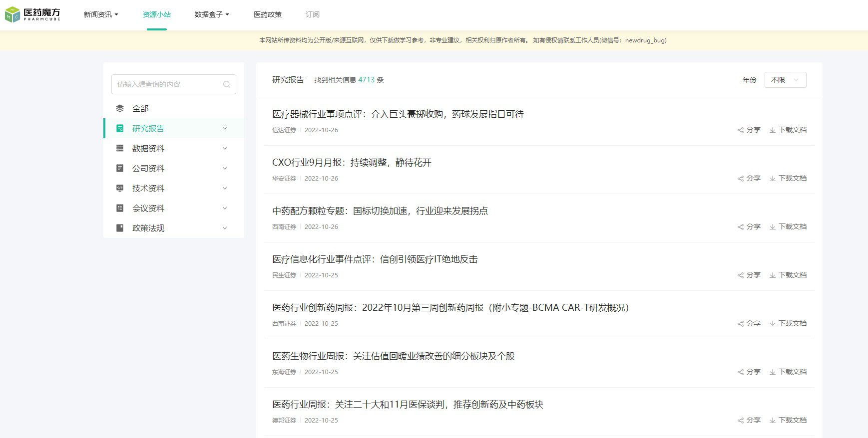The height and width of the screenshot is (438, 868).
Task: Click the 公司资料 sidebar icon
Action: (x=120, y=168)
